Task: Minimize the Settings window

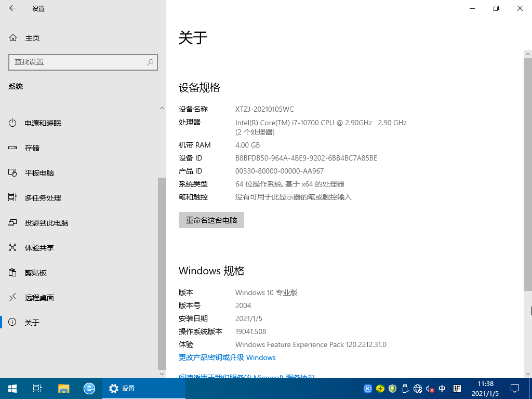Action: pyautogui.click(x=472, y=8)
